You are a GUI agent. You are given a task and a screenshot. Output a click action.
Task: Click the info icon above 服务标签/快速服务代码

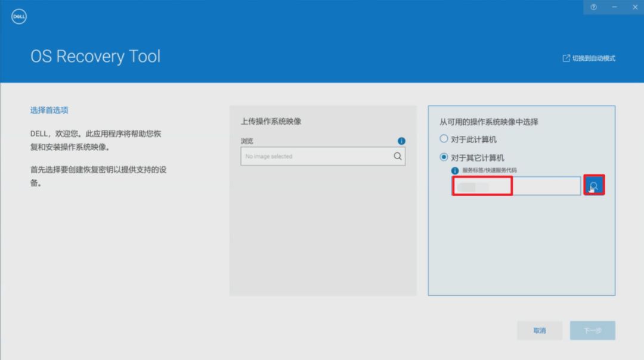454,169
